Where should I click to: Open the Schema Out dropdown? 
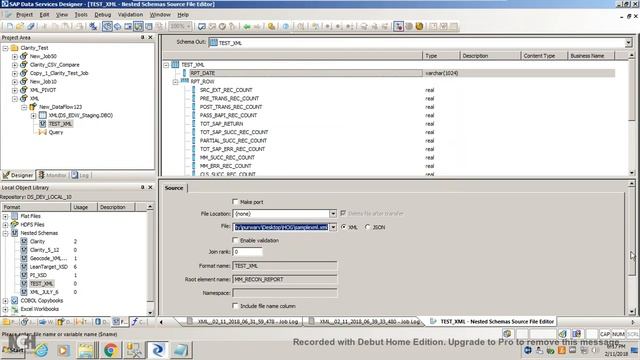tap(629, 42)
